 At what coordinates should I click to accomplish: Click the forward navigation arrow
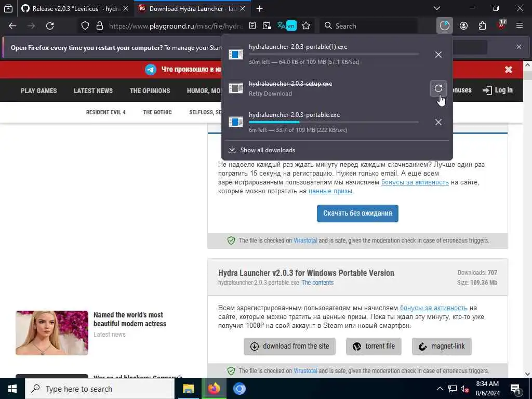(31, 26)
